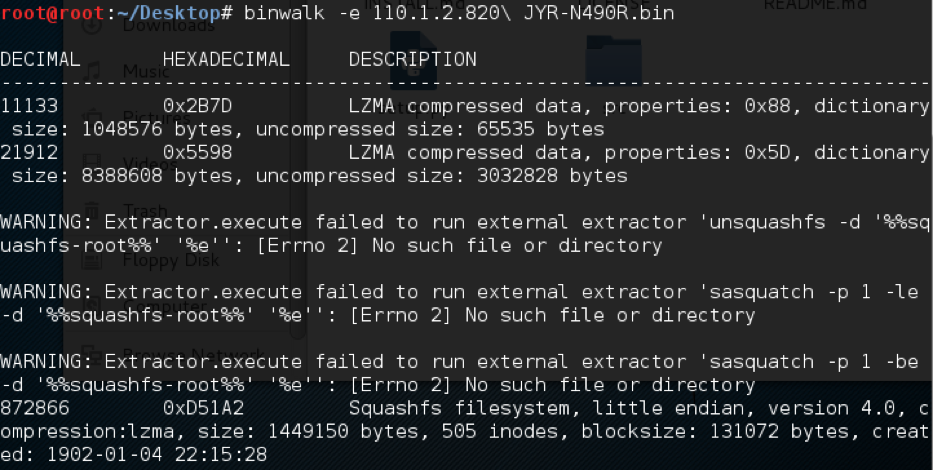Click the DESCRIPTION column header text
933x470 pixels.
(x=412, y=59)
